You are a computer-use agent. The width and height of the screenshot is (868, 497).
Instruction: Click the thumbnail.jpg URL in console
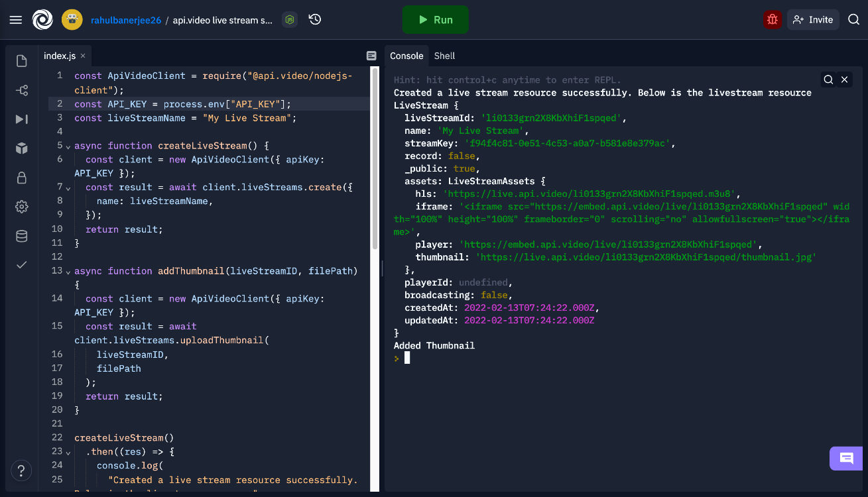point(645,256)
